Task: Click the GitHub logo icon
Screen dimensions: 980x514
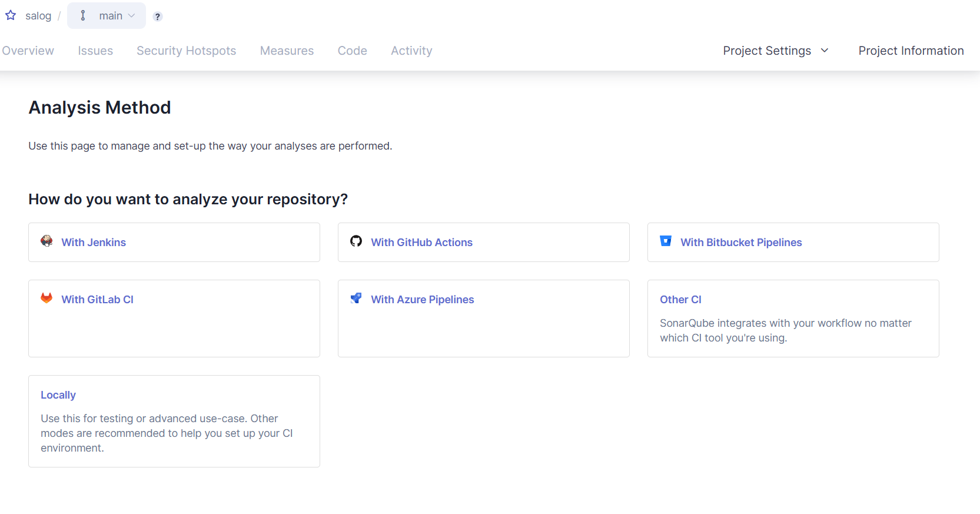Action: click(x=356, y=241)
